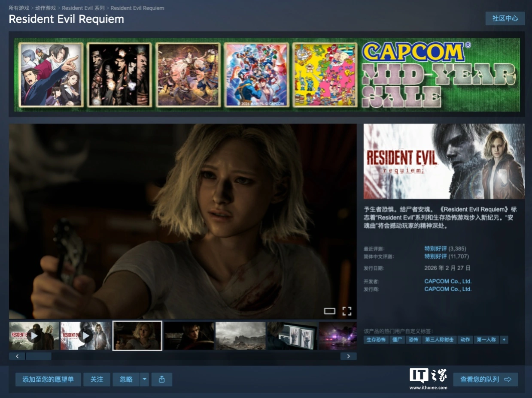The width and height of the screenshot is (532, 398).
Task: Open publisher CAPCOM Co., Ltd. link
Action: click(448, 289)
